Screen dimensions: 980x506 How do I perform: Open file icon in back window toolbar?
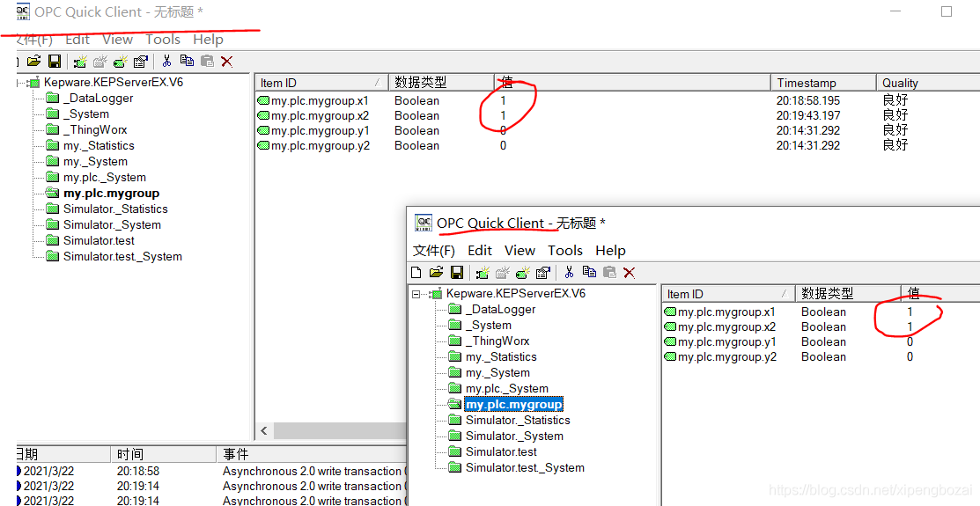[x=33, y=61]
